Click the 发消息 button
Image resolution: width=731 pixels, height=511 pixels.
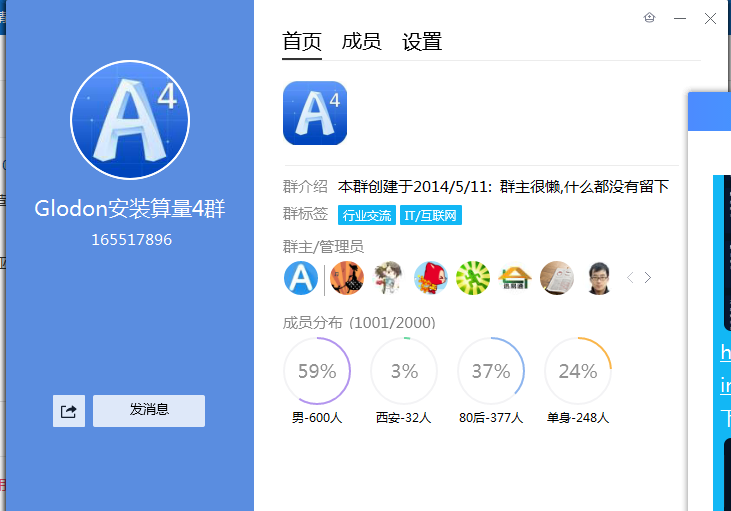click(149, 411)
